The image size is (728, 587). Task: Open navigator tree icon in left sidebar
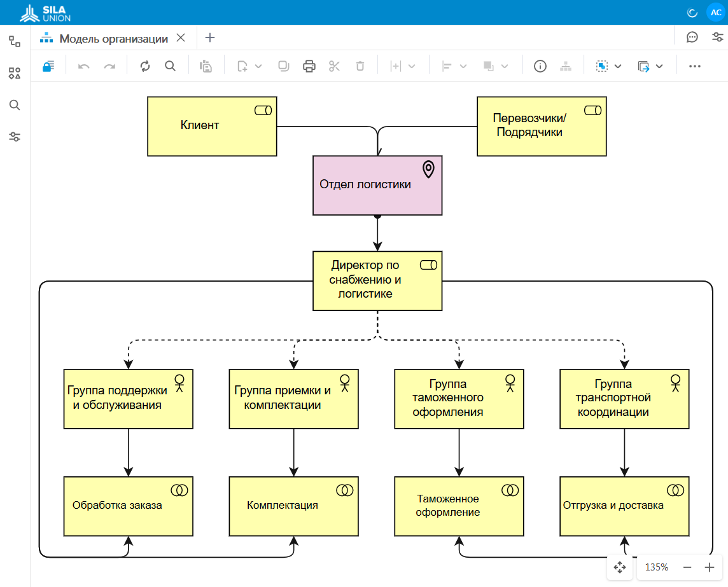15,41
